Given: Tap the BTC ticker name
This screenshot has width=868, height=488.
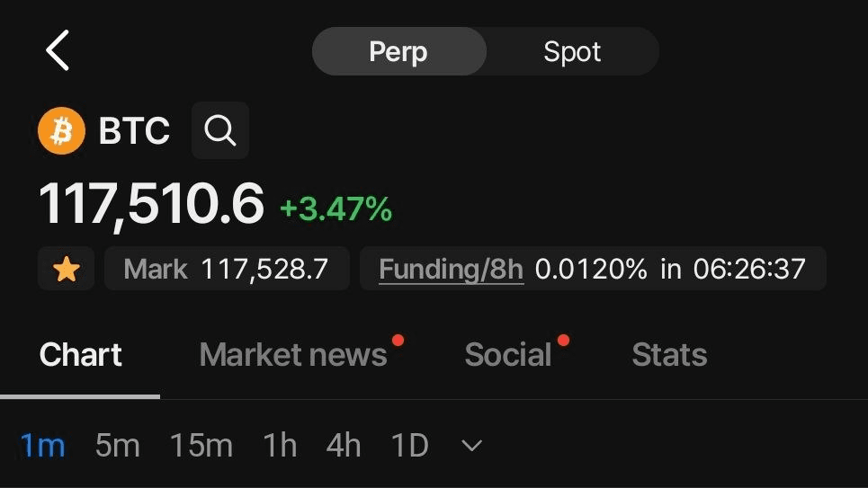Looking at the screenshot, I should [x=134, y=131].
